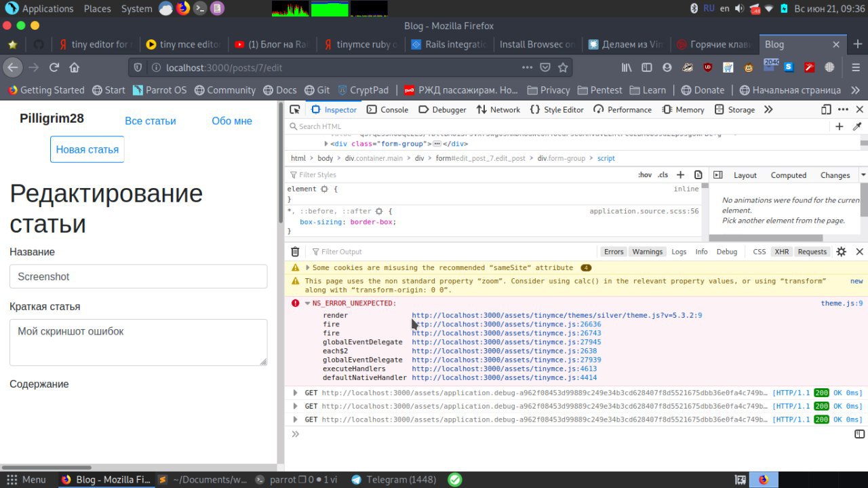The image size is (868, 488).
Task: Select div.container.main breadcrumb
Action: tap(374, 158)
